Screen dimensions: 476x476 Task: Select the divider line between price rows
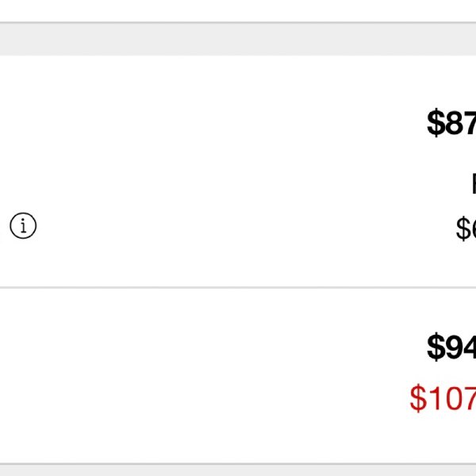click(x=238, y=287)
